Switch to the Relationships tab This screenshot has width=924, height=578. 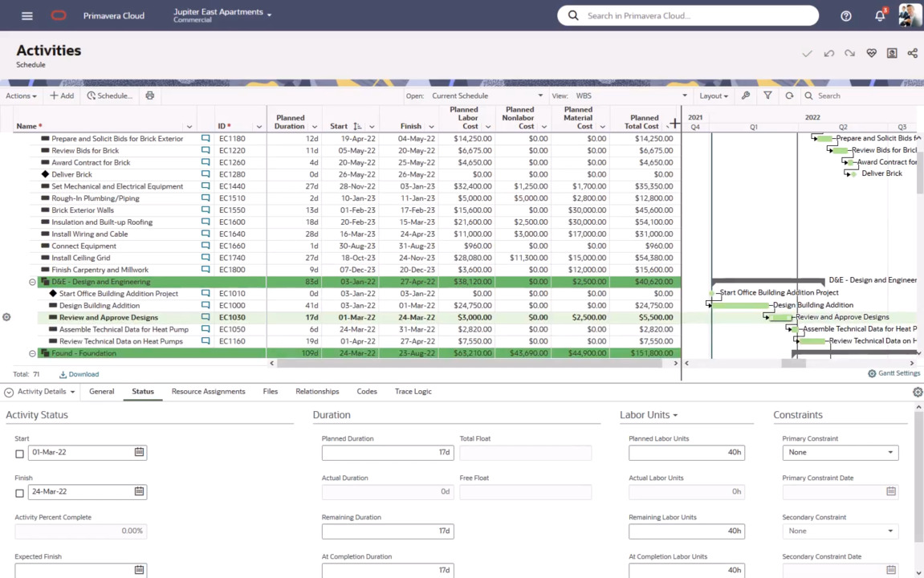click(317, 391)
